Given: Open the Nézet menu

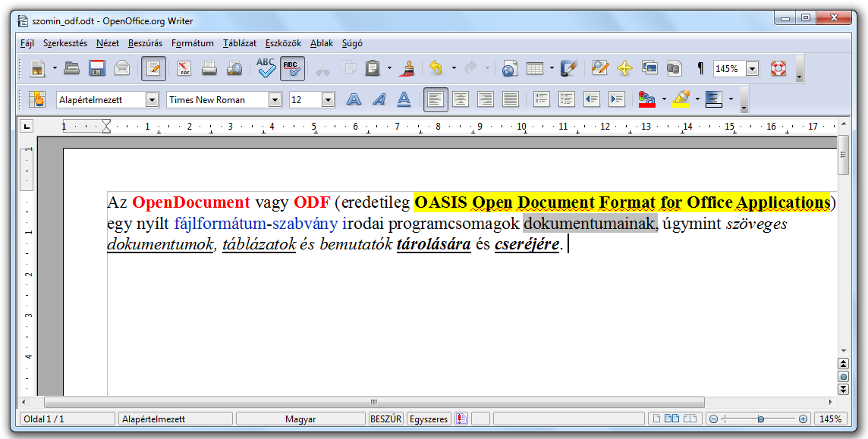Looking at the screenshot, I should tap(108, 43).
